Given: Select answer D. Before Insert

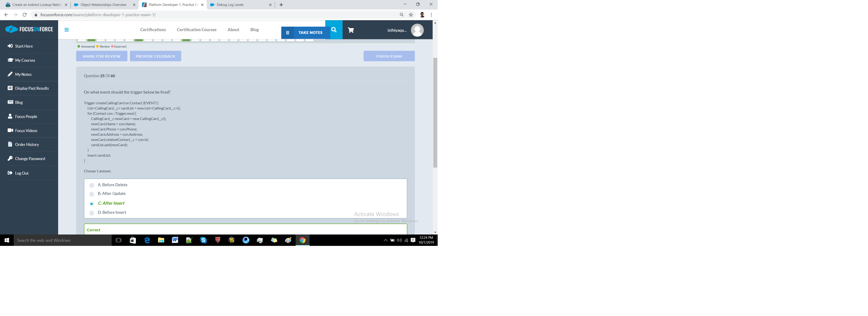Looking at the screenshot, I should click(92, 213).
